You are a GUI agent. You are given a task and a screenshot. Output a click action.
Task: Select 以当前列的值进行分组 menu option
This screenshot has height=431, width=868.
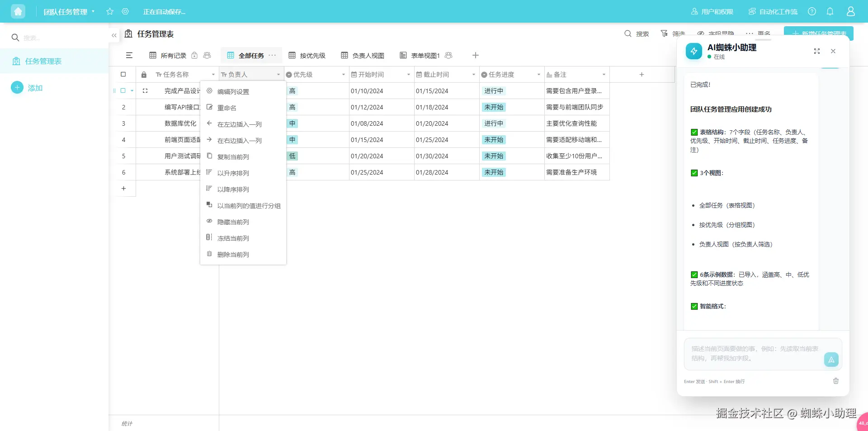click(243, 205)
